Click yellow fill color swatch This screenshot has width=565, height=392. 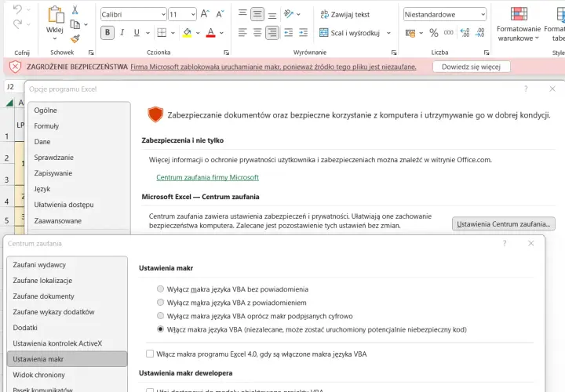pos(187,33)
